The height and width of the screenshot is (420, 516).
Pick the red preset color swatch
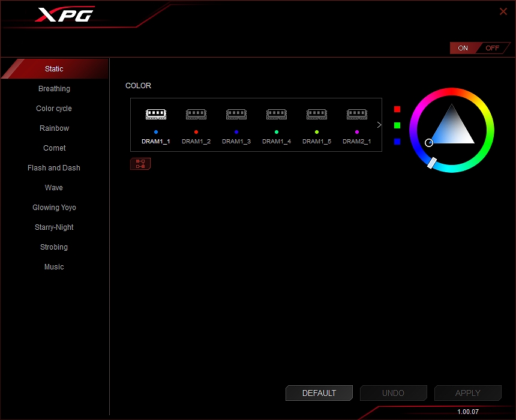(397, 109)
